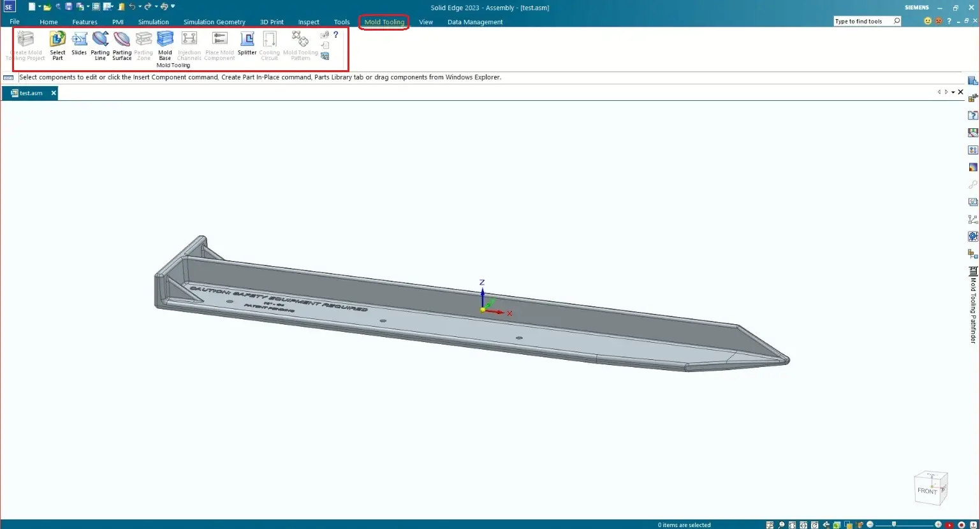The height and width of the screenshot is (529, 980).
Task: Open the document tab list dropdown arrow
Action: pos(953,92)
